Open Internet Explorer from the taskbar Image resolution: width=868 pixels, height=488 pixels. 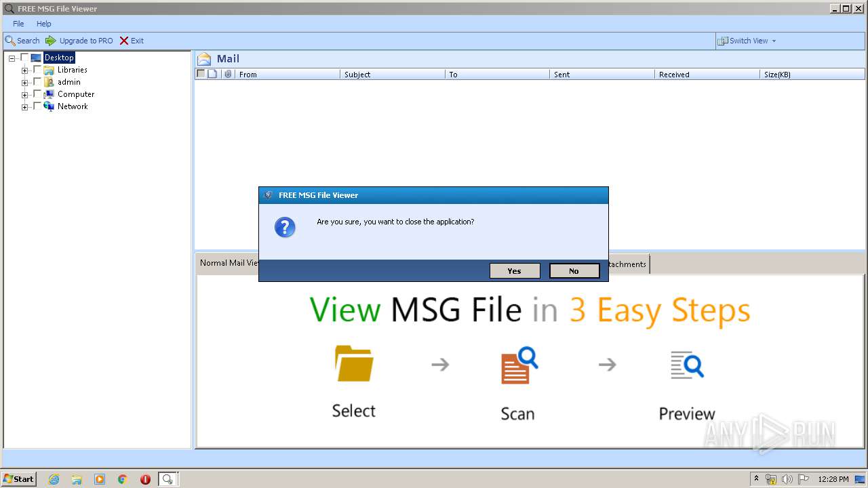pyautogui.click(x=54, y=479)
